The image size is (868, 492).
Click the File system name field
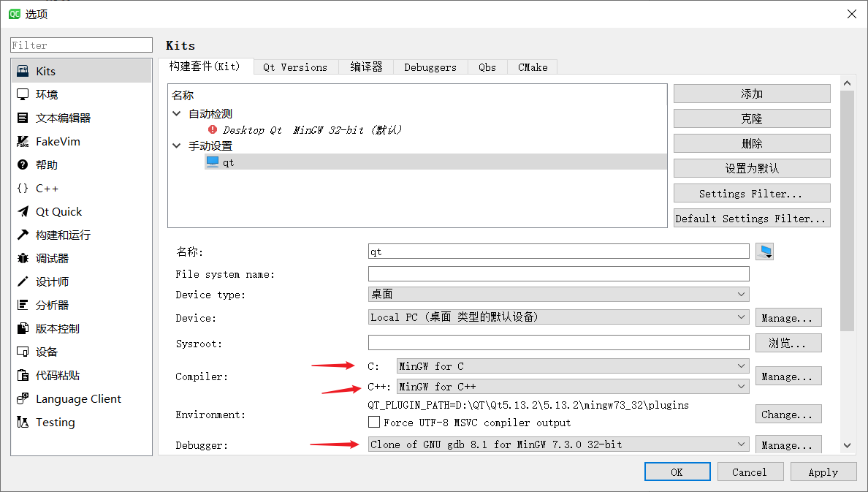click(558, 273)
